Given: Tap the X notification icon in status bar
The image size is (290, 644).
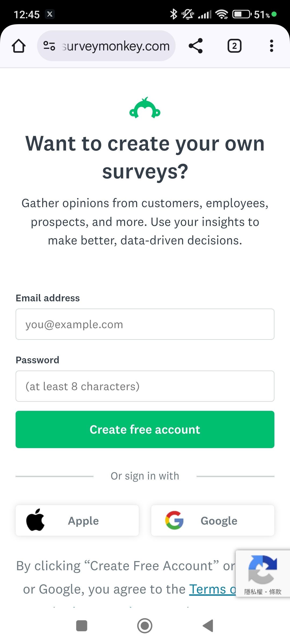Looking at the screenshot, I should click(x=50, y=14).
